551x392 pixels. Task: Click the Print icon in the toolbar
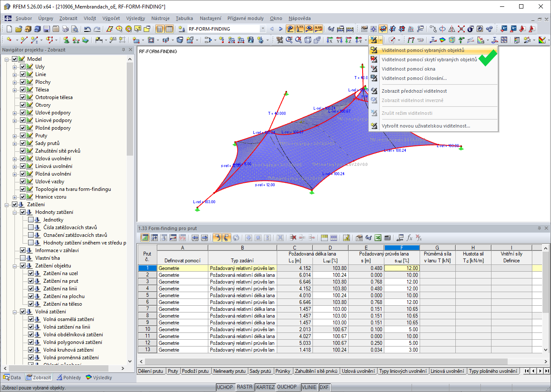pos(65,29)
